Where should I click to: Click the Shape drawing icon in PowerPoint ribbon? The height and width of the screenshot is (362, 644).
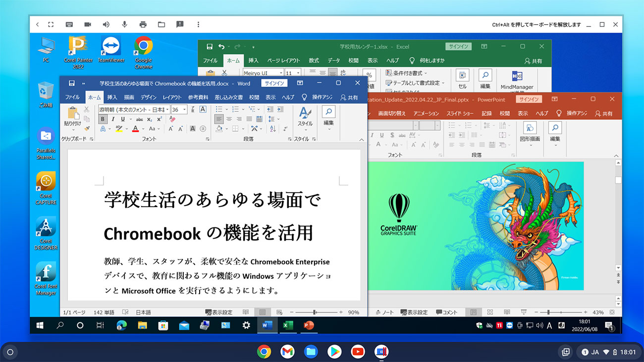tap(530, 128)
